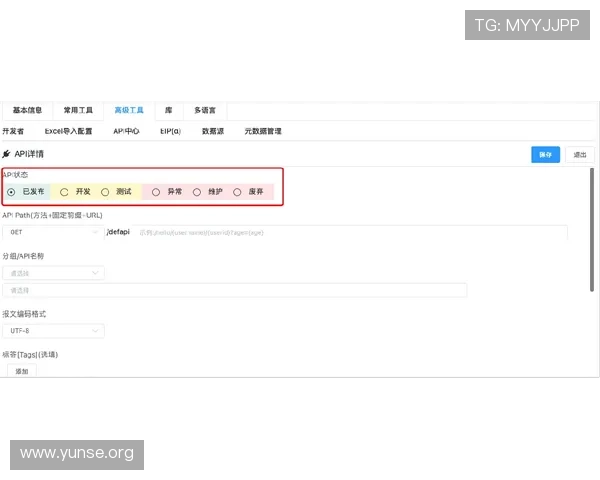Open the GET method dropdown
600x480 pixels.
pyautogui.click(x=53, y=232)
